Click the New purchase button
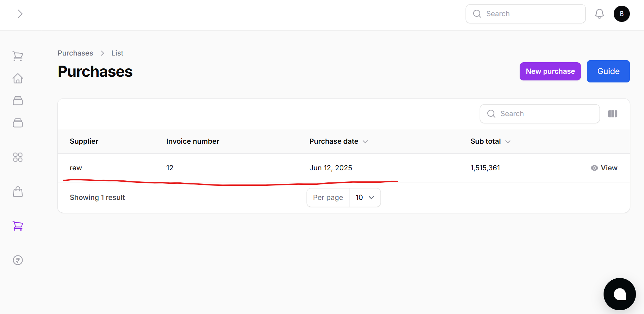Image resolution: width=644 pixels, height=314 pixels. (550, 71)
